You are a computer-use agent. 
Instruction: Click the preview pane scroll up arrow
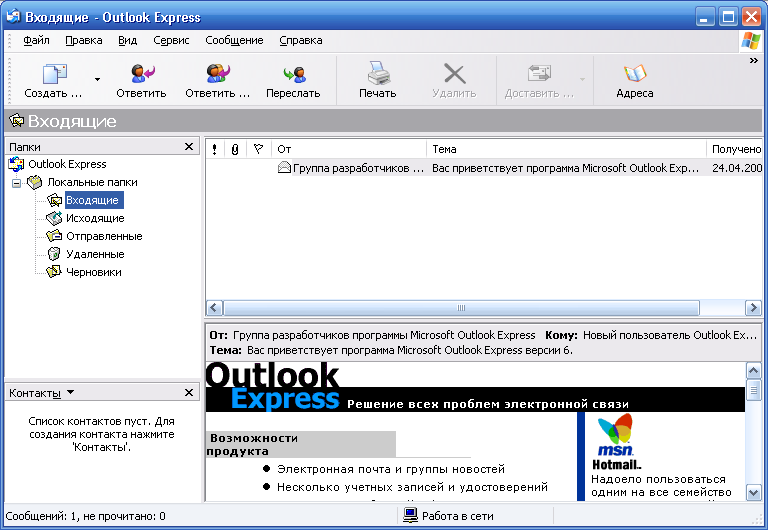[x=753, y=371]
